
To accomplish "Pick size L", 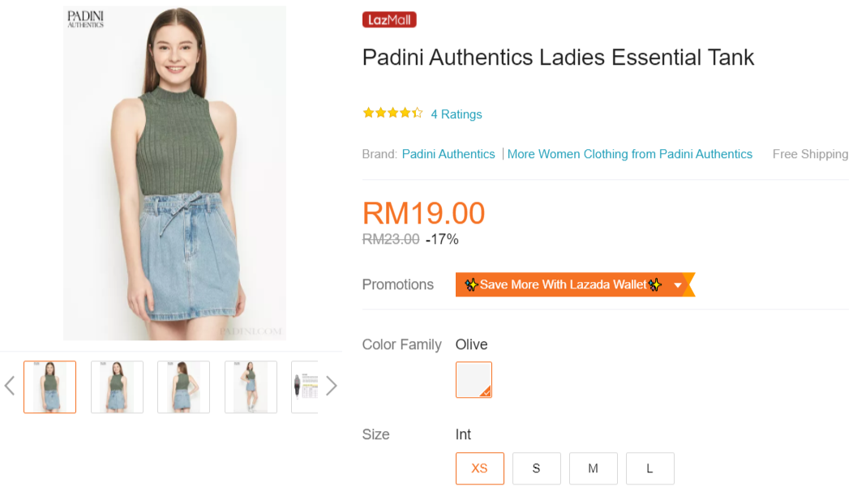I will (x=649, y=468).
